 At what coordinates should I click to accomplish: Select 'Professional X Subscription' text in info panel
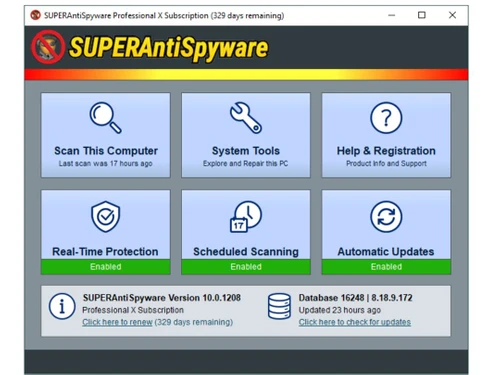pos(133,310)
